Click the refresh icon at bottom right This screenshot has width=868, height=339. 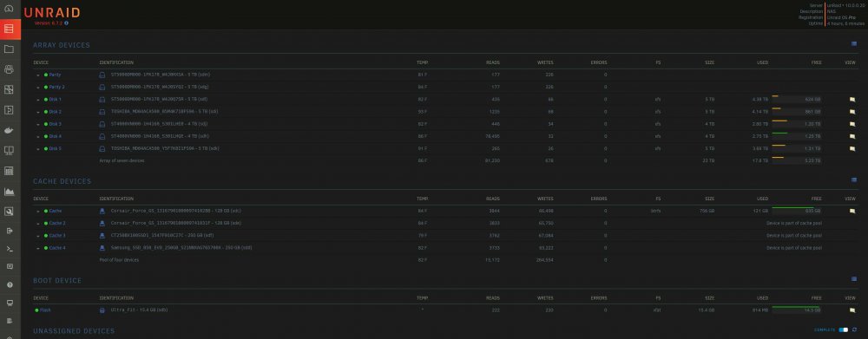coord(855,329)
